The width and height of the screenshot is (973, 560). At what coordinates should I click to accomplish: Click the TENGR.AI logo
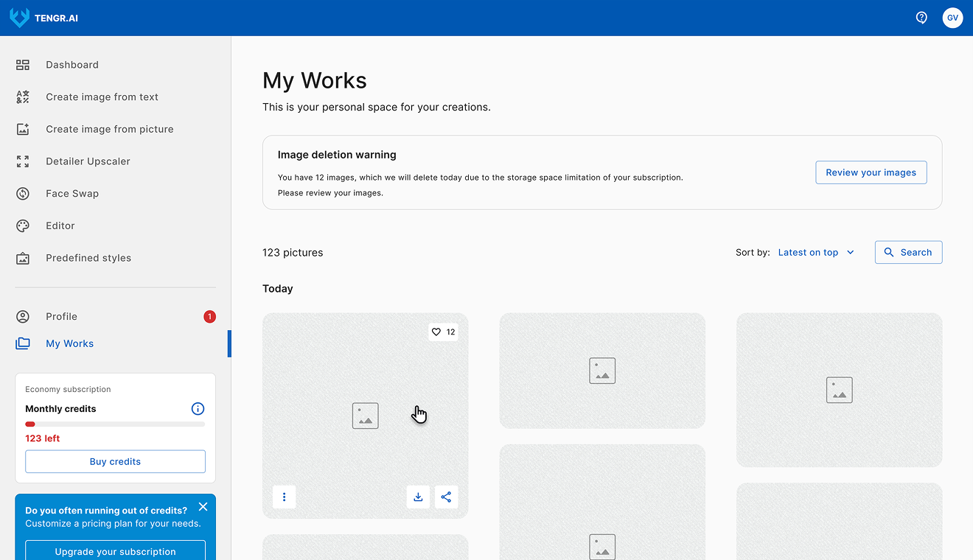click(x=44, y=18)
